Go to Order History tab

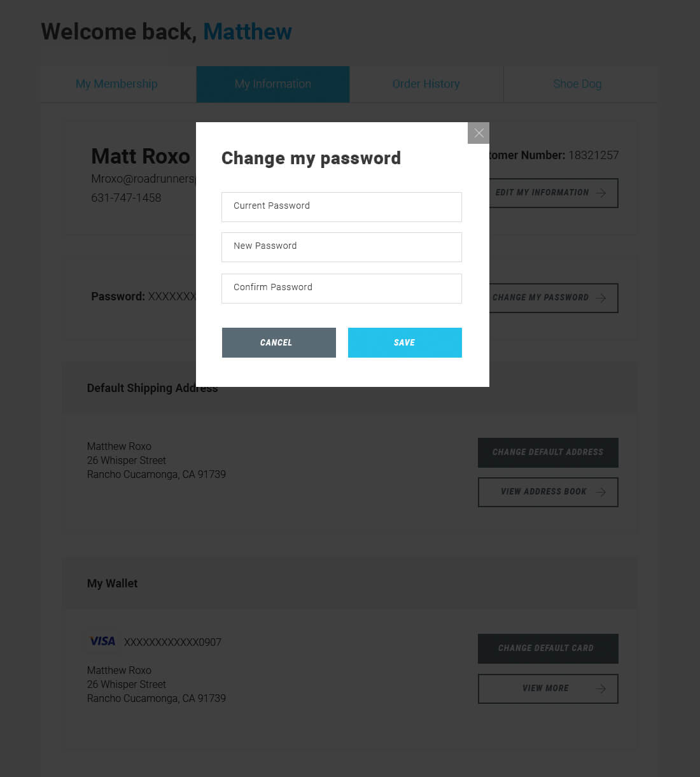tap(426, 84)
